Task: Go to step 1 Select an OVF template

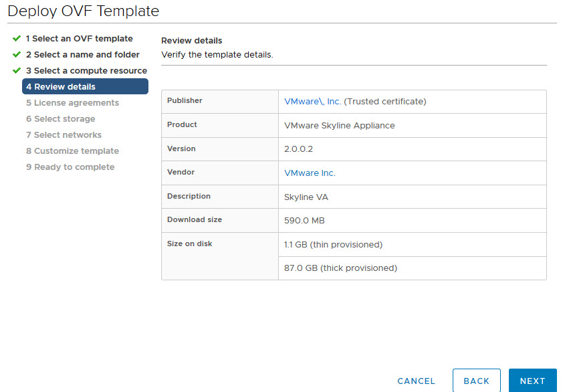Action: pos(79,39)
